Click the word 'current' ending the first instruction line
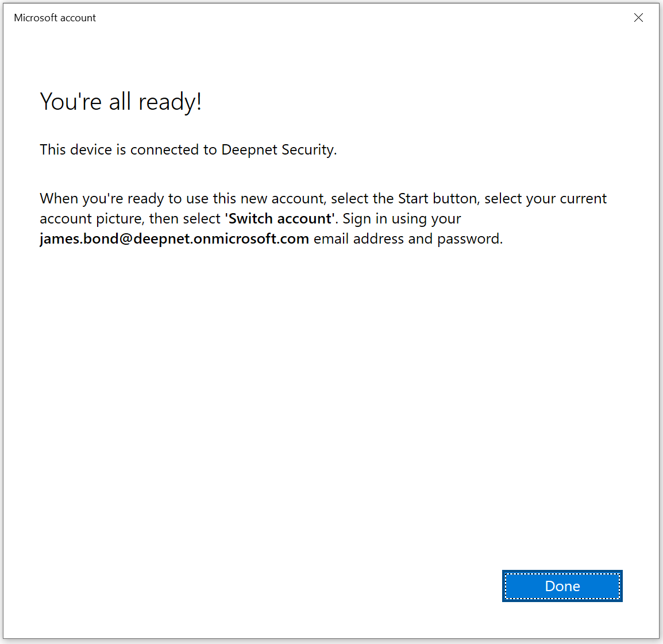This screenshot has width=663, height=644. [583, 199]
